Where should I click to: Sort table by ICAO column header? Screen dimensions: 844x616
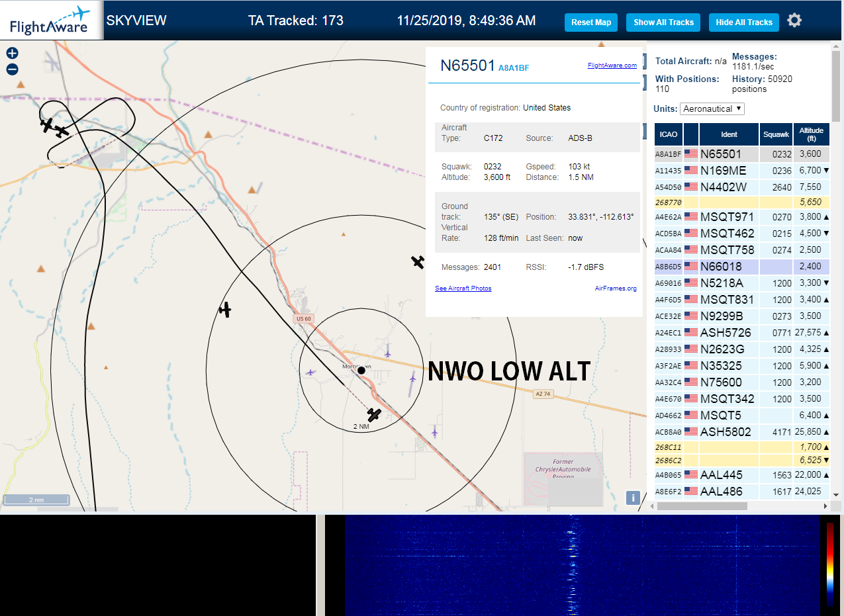click(669, 134)
